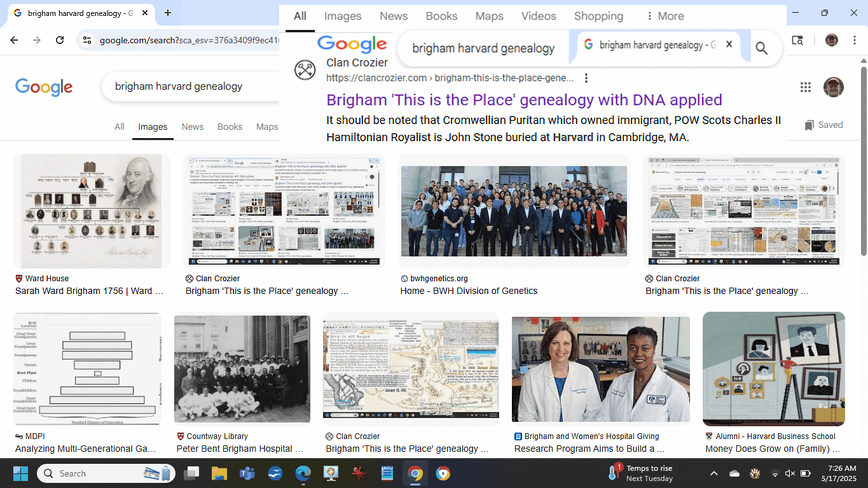Open the black-and-white hospital staff photo thumbnail
Image resolution: width=868 pixels, height=488 pixels.
[242, 369]
